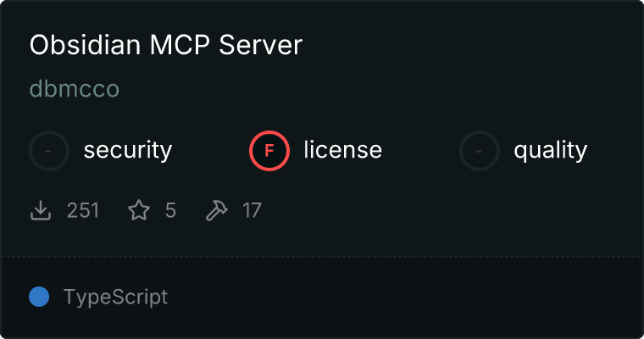This screenshot has height=339, width=644.
Task: Click the dashed divider line of card
Action: pos(322,257)
